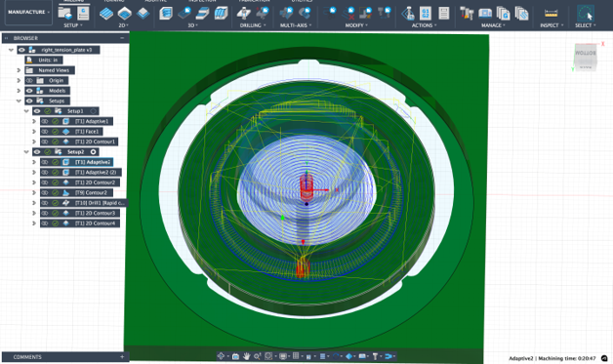The width and height of the screenshot is (613, 364).
Task: Select the 3D Parallel toolpath icon
Action: point(202,14)
